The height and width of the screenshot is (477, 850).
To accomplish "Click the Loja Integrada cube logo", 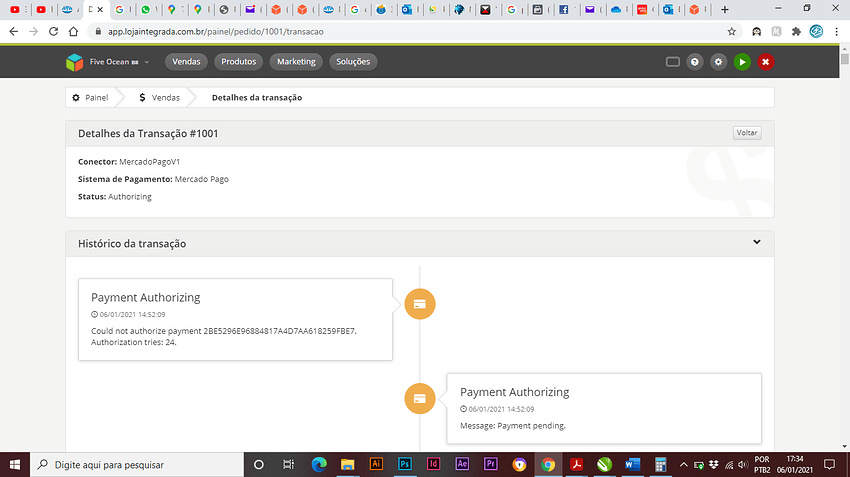I will 74,62.
